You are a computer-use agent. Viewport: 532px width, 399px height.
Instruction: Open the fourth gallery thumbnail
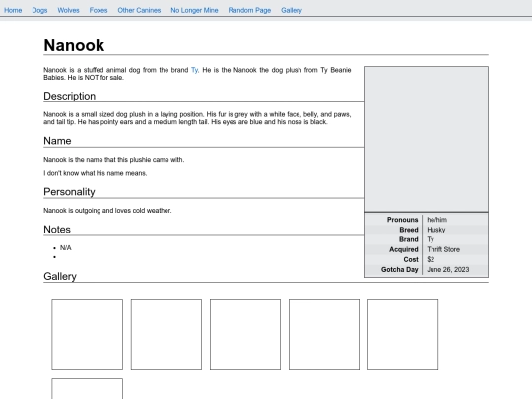point(324,335)
